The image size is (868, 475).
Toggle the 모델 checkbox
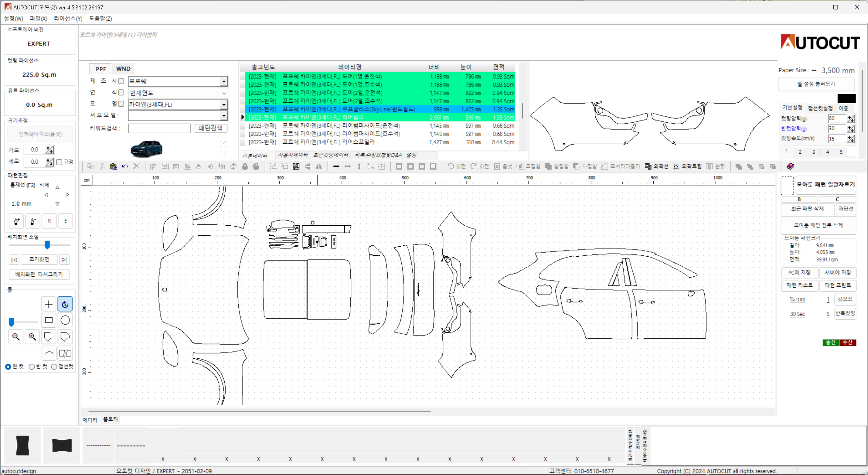[121, 104]
